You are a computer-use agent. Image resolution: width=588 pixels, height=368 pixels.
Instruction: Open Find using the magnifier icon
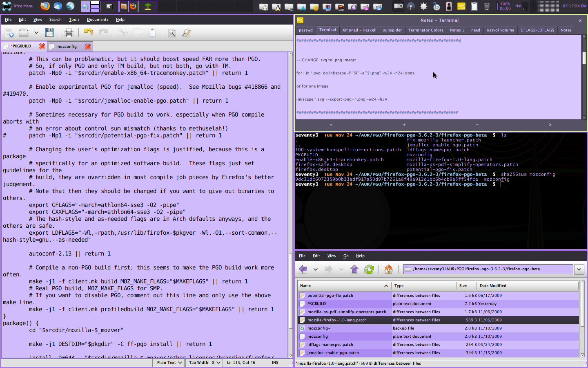click(x=172, y=33)
